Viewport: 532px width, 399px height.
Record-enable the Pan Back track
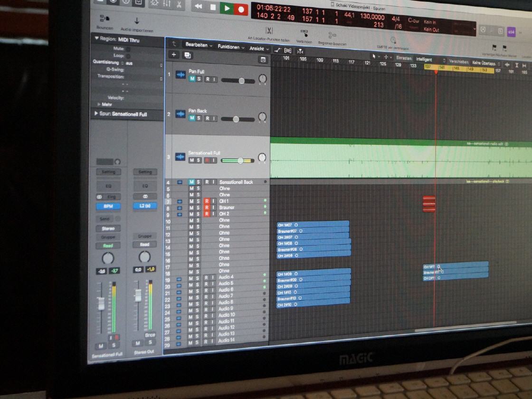[x=207, y=118]
